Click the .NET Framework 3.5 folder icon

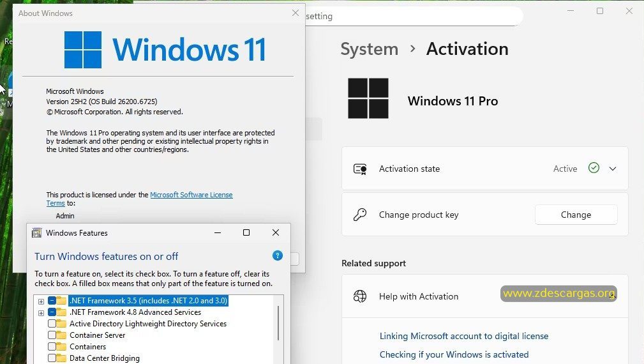click(62, 300)
